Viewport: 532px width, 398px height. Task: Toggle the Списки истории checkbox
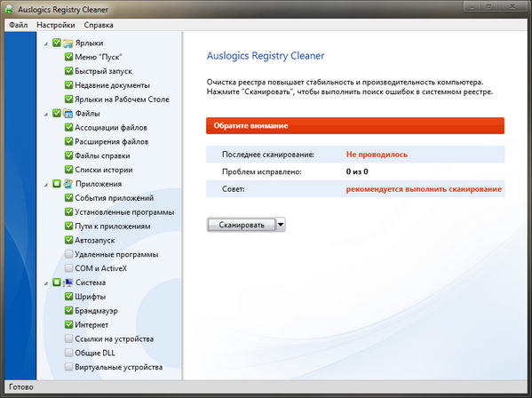tap(68, 170)
